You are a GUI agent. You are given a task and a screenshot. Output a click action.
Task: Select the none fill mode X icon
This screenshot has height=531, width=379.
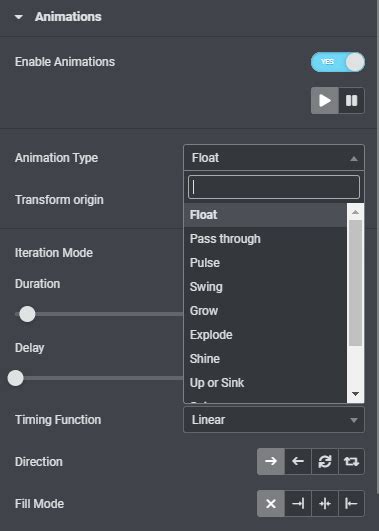click(x=271, y=504)
